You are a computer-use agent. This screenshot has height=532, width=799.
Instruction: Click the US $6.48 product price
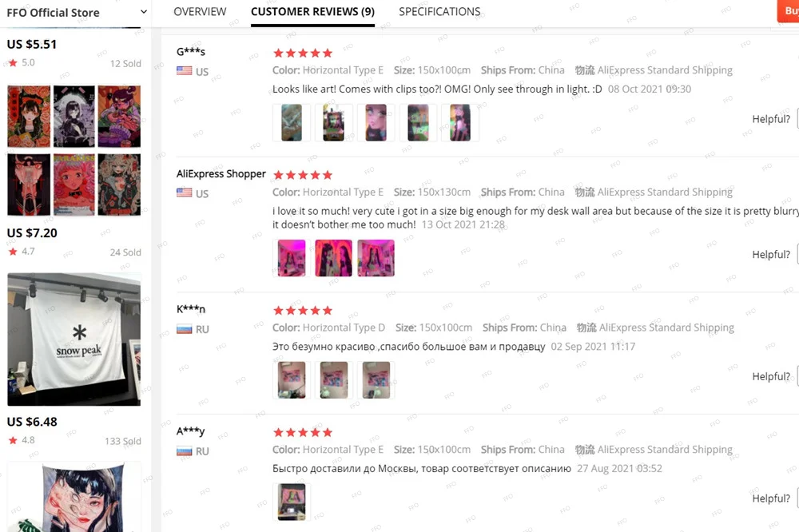point(32,422)
